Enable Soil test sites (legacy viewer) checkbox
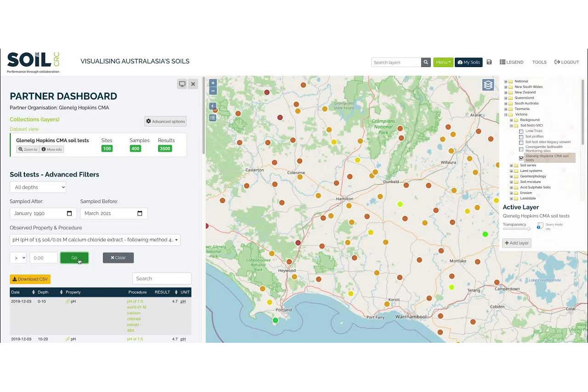 (x=521, y=142)
